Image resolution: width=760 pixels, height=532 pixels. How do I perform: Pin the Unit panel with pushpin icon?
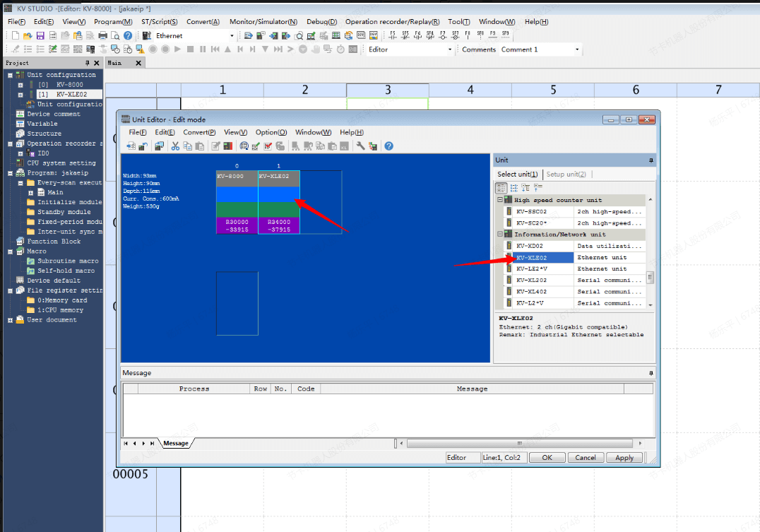pyautogui.click(x=651, y=160)
